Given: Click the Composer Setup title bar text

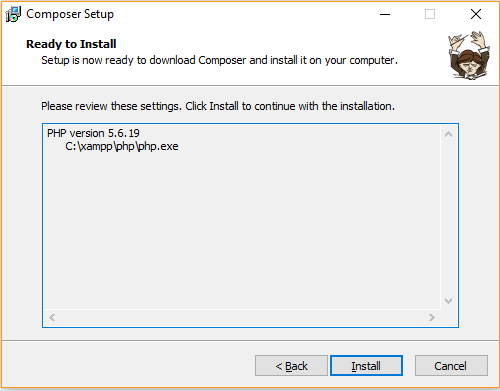Looking at the screenshot, I should click(70, 14).
